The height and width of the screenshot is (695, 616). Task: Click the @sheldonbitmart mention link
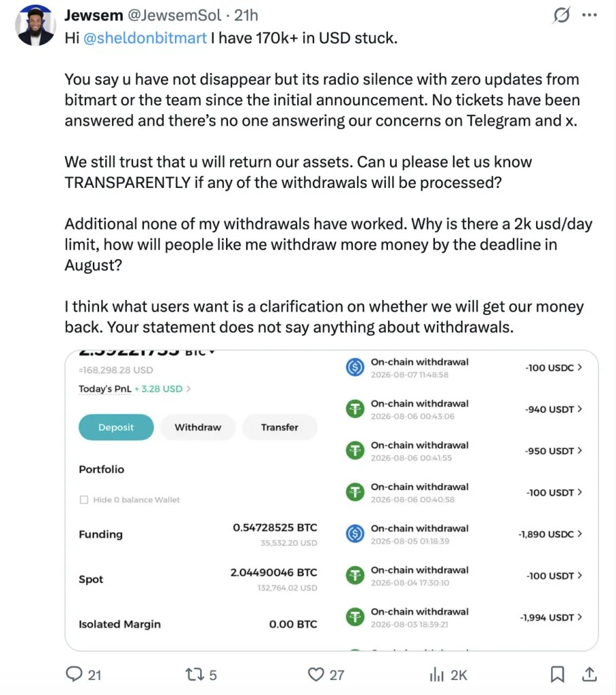click(145, 38)
